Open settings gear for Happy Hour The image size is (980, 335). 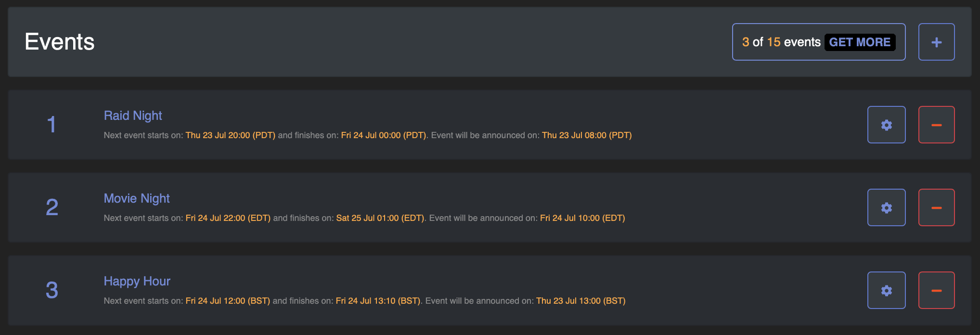click(886, 290)
